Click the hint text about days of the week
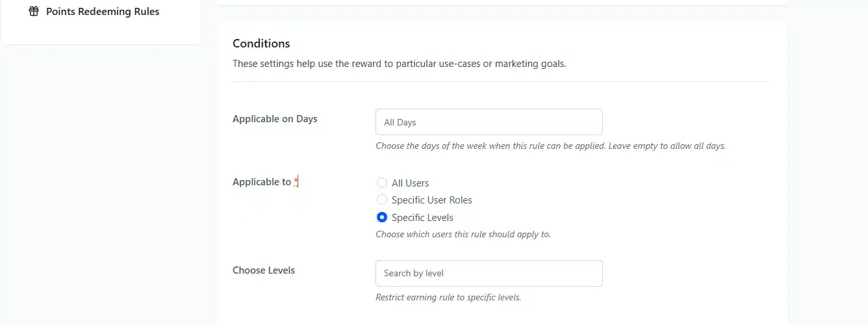 [550, 146]
